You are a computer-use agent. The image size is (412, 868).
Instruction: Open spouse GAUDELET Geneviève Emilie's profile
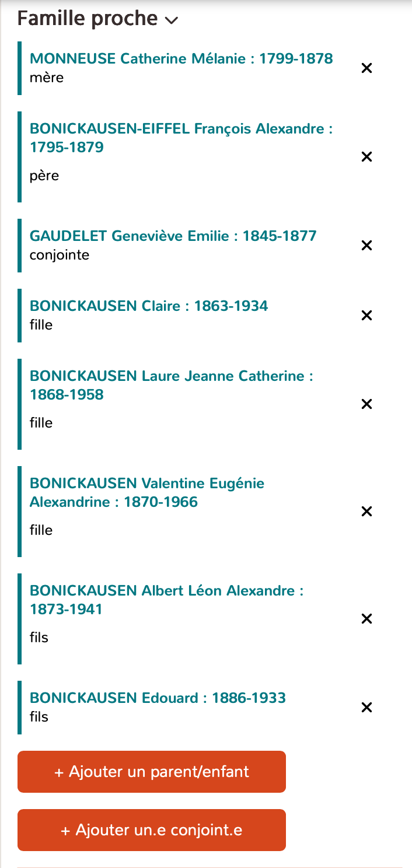click(173, 236)
